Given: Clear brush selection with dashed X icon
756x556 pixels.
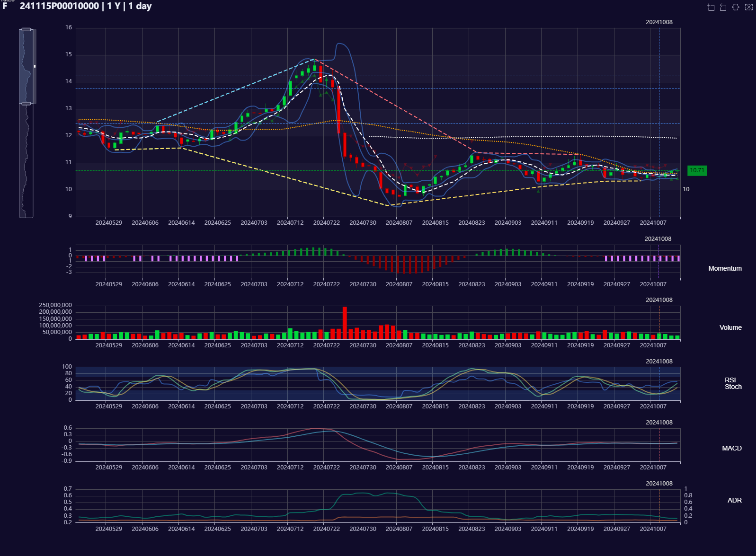Looking at the screenshot, I should [x=748, y=7].
